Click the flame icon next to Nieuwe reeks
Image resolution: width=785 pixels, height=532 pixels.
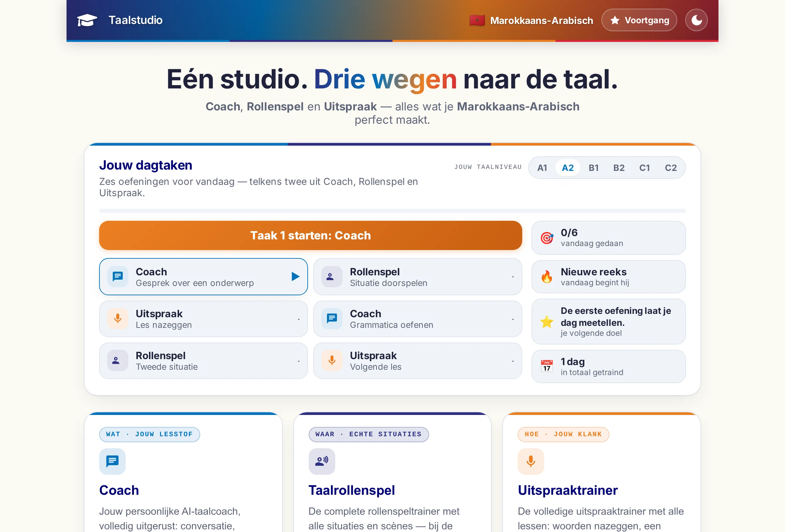click(547, 277)
